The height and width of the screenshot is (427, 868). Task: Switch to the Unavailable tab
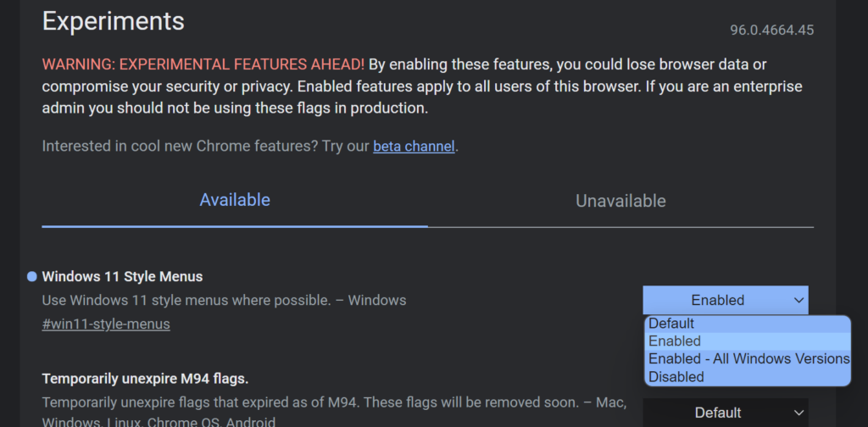pos(620,201)
